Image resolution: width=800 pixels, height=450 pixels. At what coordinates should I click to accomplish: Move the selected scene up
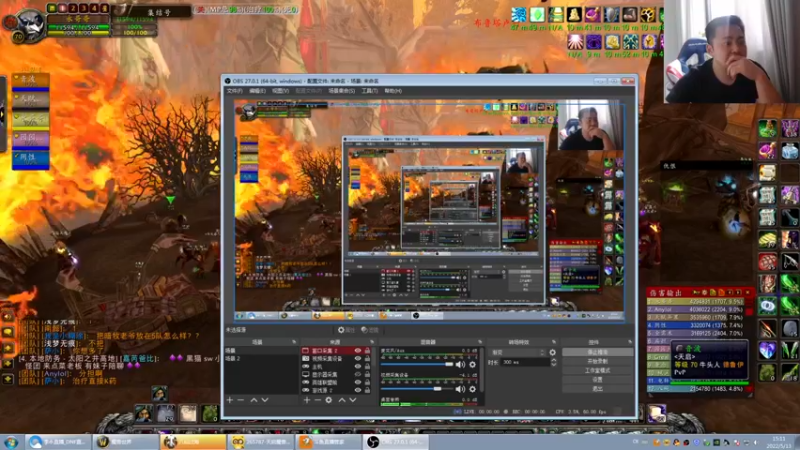click(x=254, y=400)
